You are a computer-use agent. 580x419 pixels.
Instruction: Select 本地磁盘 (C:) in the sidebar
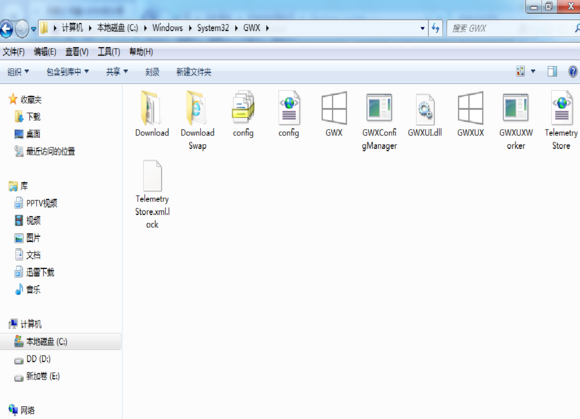pos(47,341)
